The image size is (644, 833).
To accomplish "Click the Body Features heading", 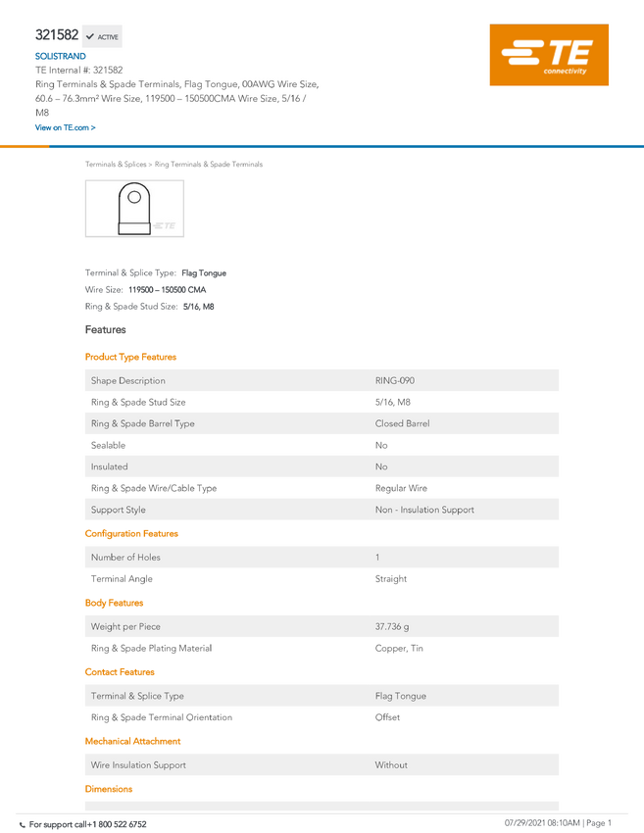I will point(115,603).
